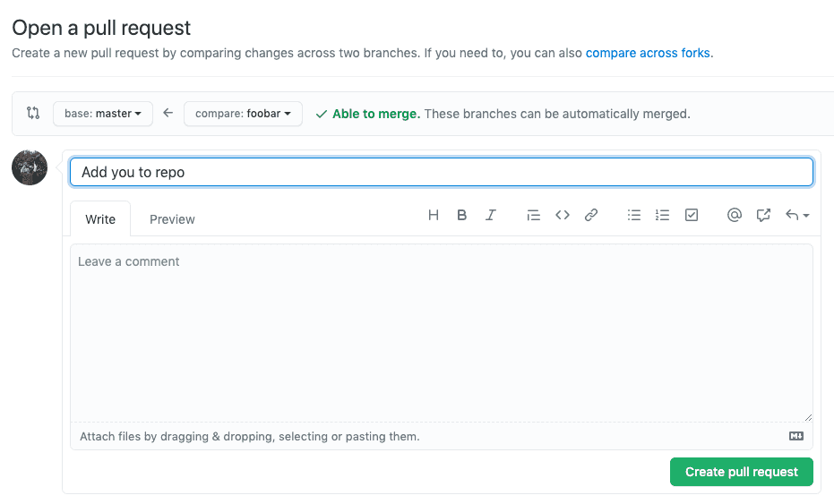Click the pull request title field

pos(442,172)
